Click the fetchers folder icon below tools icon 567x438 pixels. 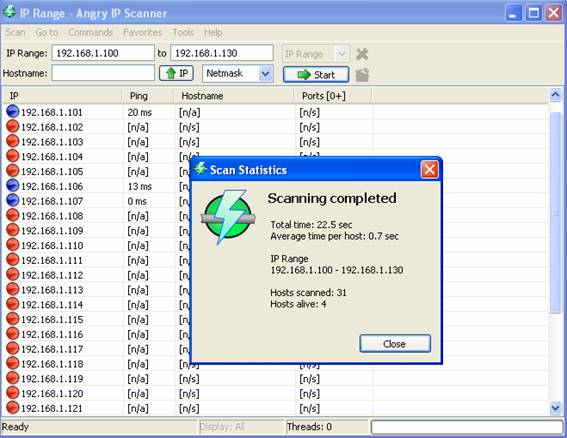(362, 75)
